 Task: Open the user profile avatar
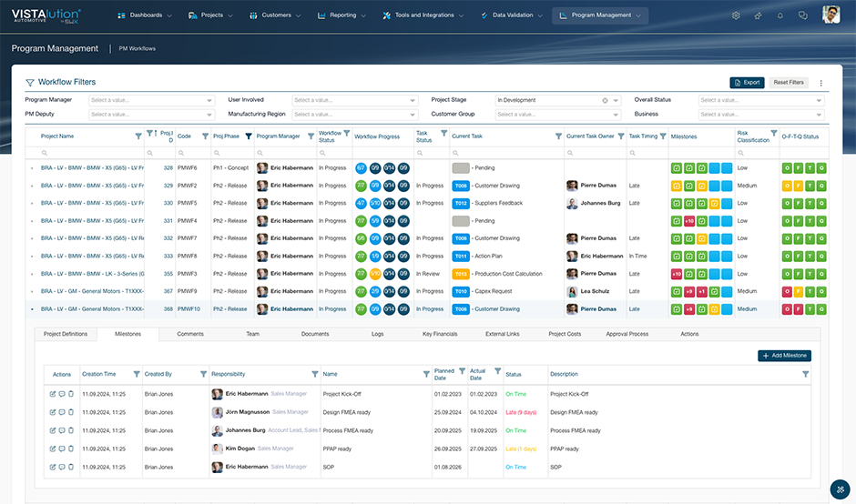(831, 15)
